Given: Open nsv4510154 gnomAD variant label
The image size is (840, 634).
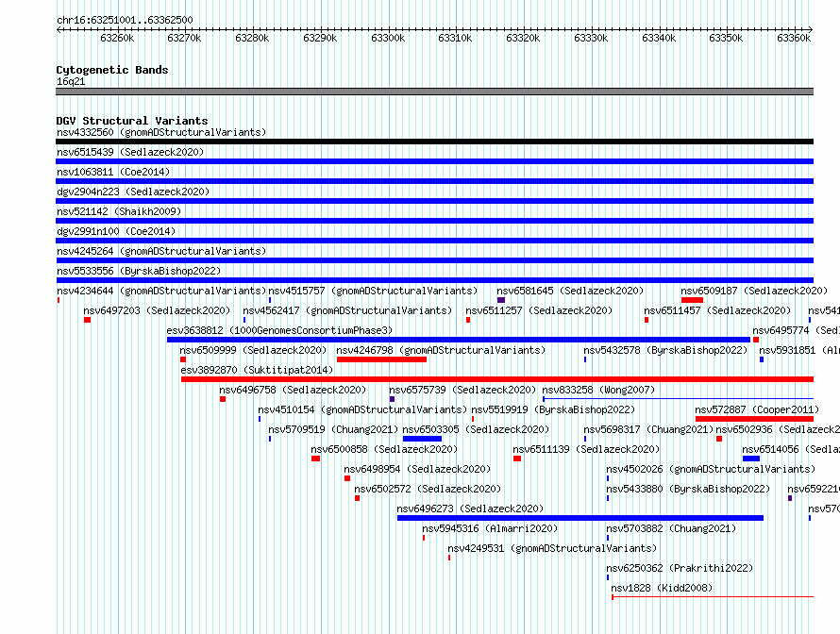Looking at the screenshot, I should [362, 409].
